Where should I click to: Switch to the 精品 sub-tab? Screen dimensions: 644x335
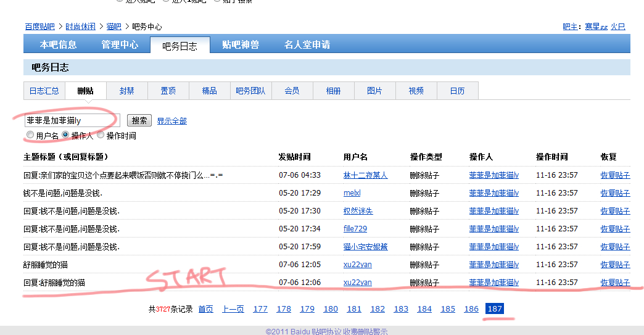[x=210, y=91]
